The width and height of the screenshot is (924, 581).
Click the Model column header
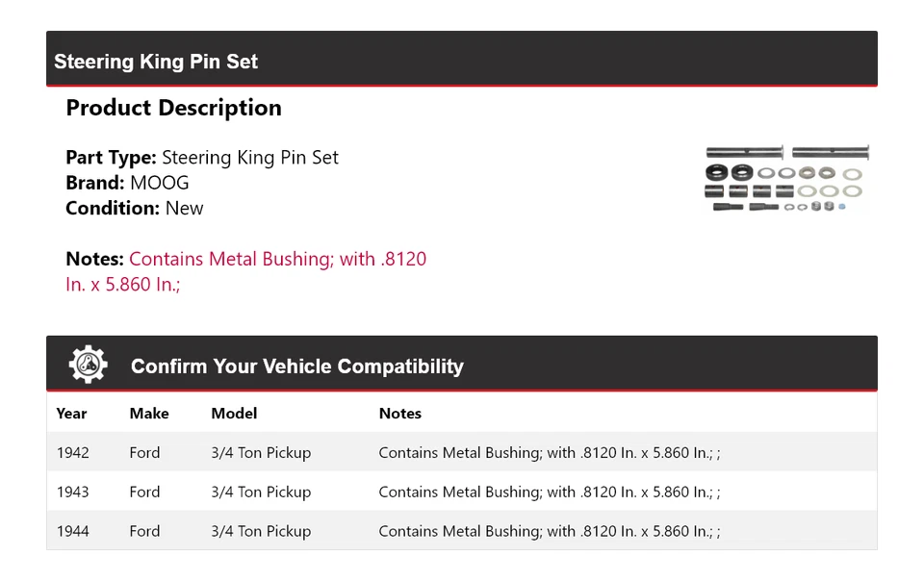[234, 414]
